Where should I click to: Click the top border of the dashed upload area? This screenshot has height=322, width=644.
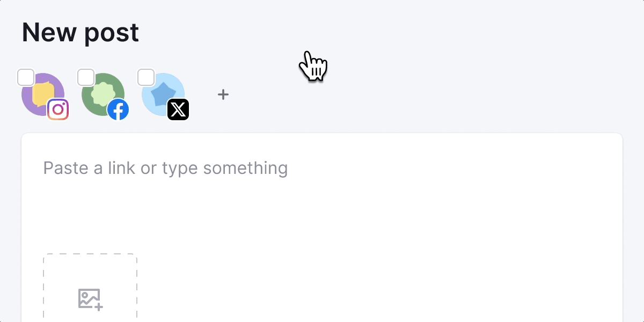pos(90,254)
